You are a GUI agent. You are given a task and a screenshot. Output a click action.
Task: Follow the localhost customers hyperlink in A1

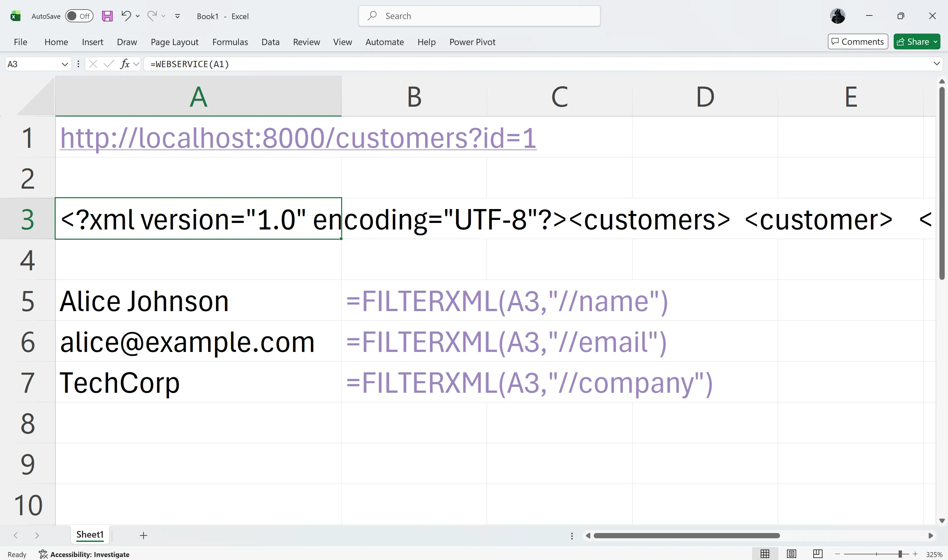coord(298,137)
